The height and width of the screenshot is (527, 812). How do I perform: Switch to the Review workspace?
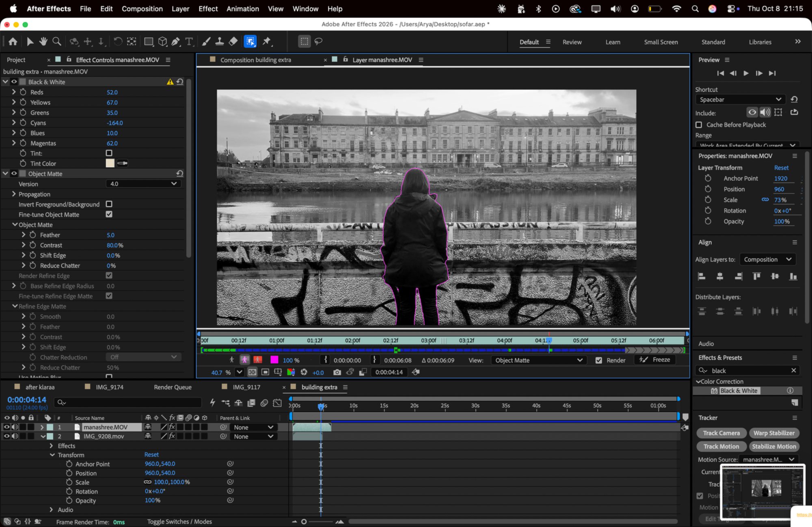(572, 42)
